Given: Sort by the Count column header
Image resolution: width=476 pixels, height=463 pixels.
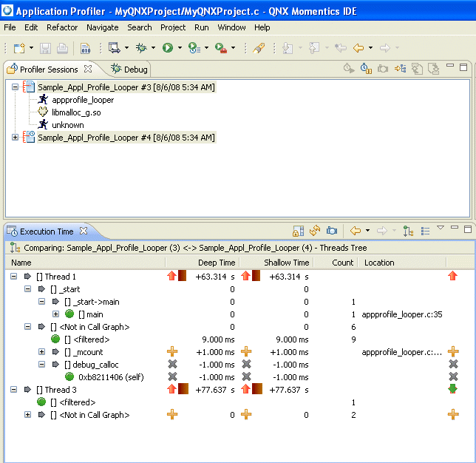Looking at the screenshot, I should click(x=342, y=263).
